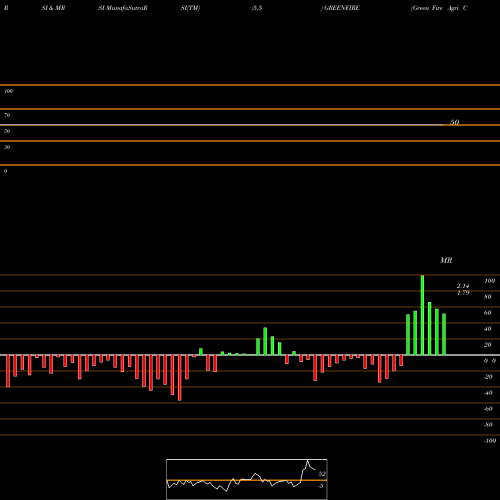
Task: Click the '-100' label on MR right axis
Action: [x=490, y=441]
